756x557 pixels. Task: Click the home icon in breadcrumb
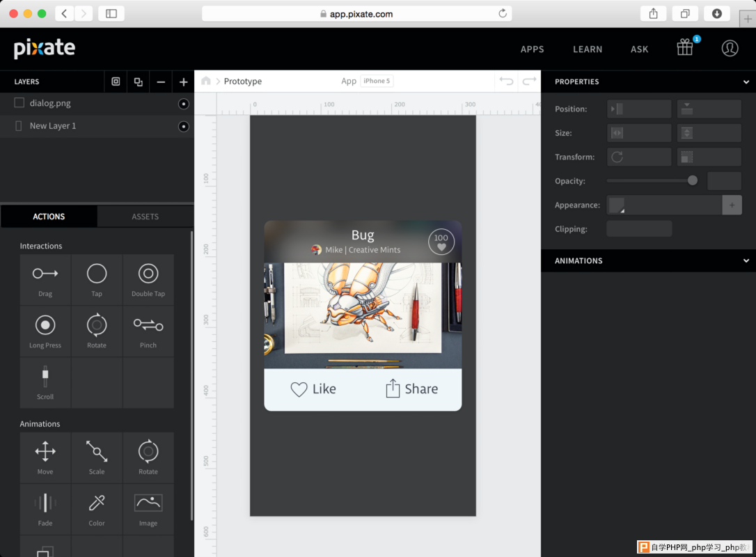[x=206, y=81]
